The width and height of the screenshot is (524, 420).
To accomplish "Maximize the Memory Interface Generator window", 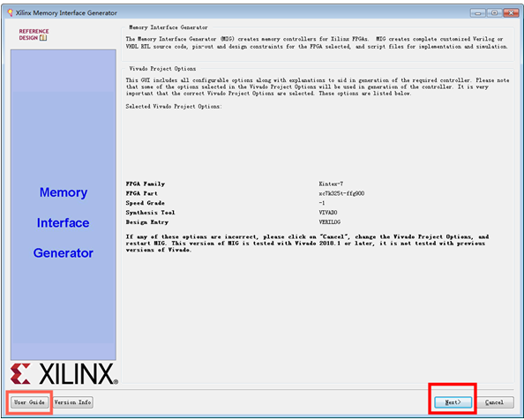I will pos(494,13).
